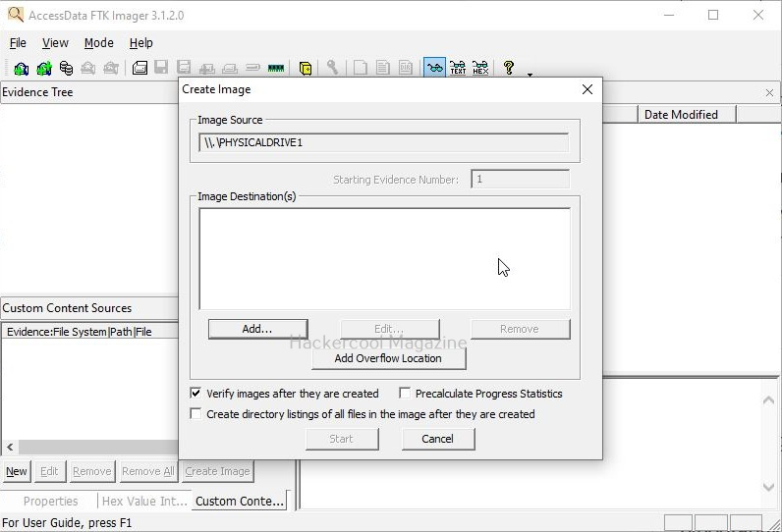Check Create directory listings of all files
The image size is (782, 532).
click(195, 414)
